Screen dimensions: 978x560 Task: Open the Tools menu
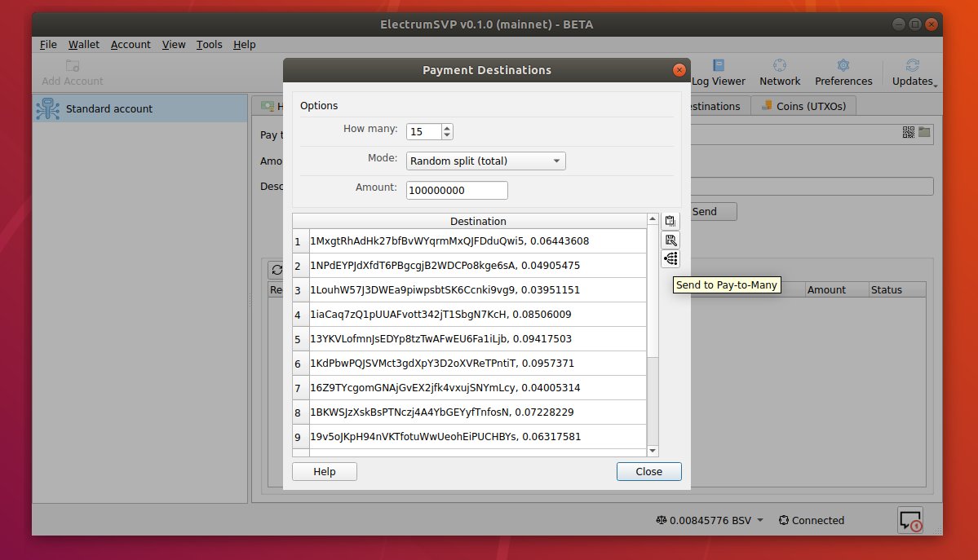pos(209,44)
